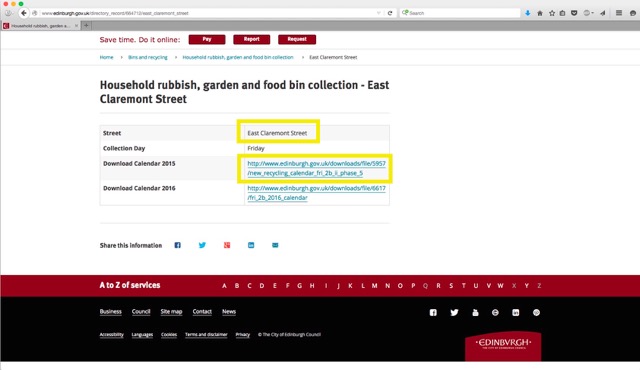Select letter B in A to Z services

point(237,286)
